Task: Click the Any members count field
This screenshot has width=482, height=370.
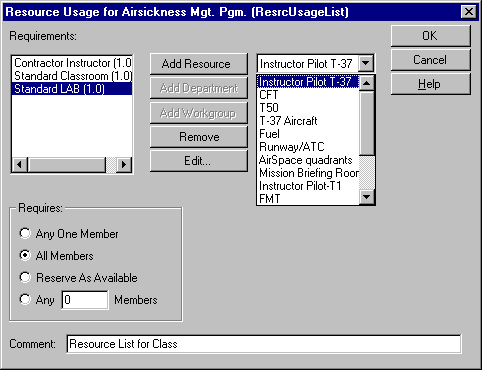Action: click(x=85, y=300)
